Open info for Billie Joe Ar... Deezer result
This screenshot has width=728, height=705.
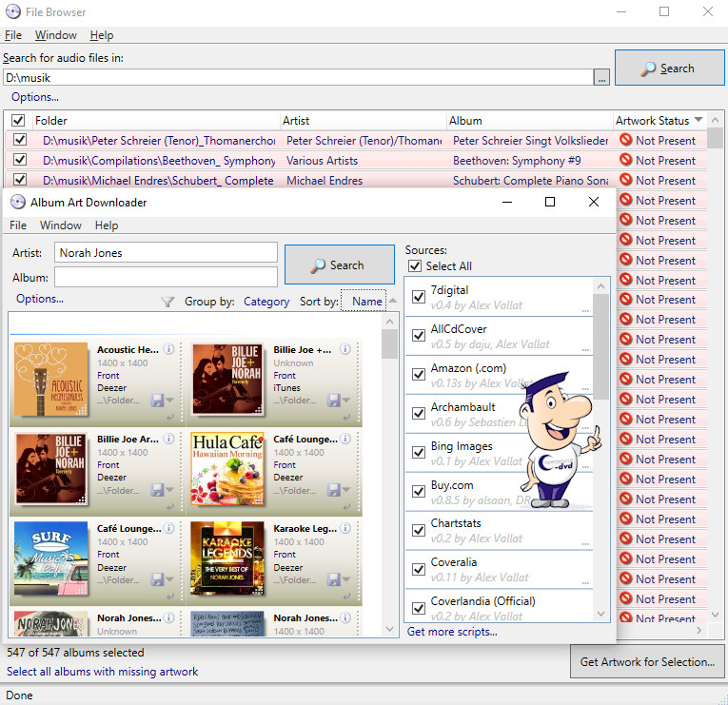pyautogui.click(x=169, y=439)
